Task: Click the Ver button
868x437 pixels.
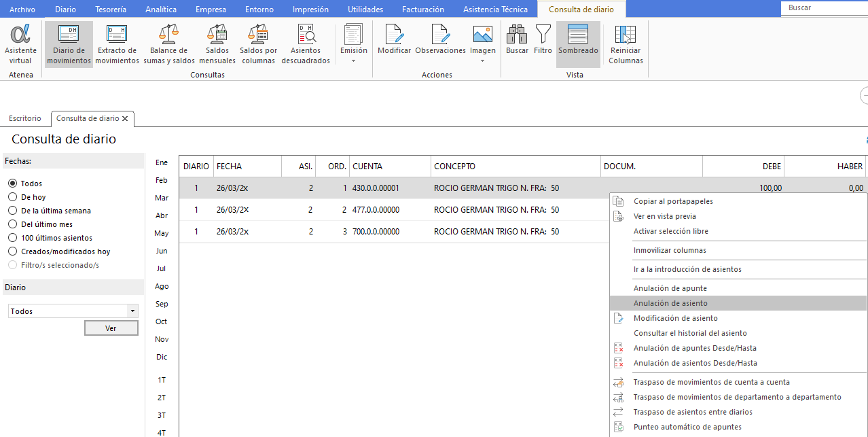Action: [x=111, y=328]
